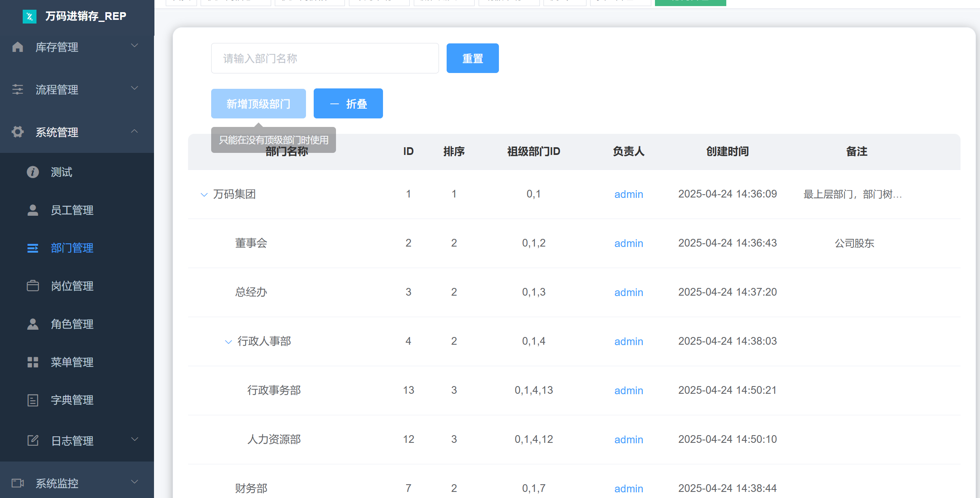Select the 行政事务部 department name
This screenshot has width=980, height=498.
[x=274, y=391]
